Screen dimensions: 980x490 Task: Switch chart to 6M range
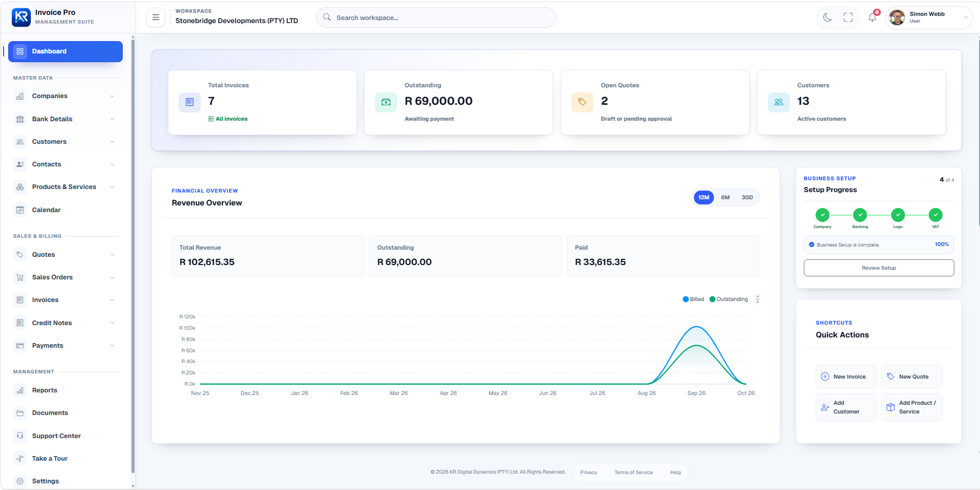pyautogui.click(x=725, y=198)
